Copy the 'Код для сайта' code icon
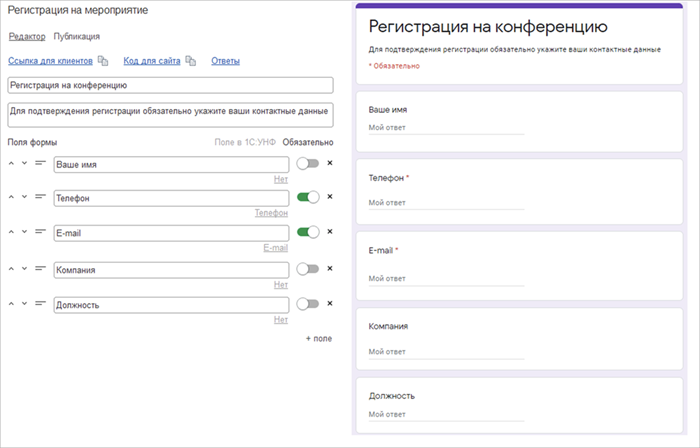700x448 pixels. coord(190,62)
